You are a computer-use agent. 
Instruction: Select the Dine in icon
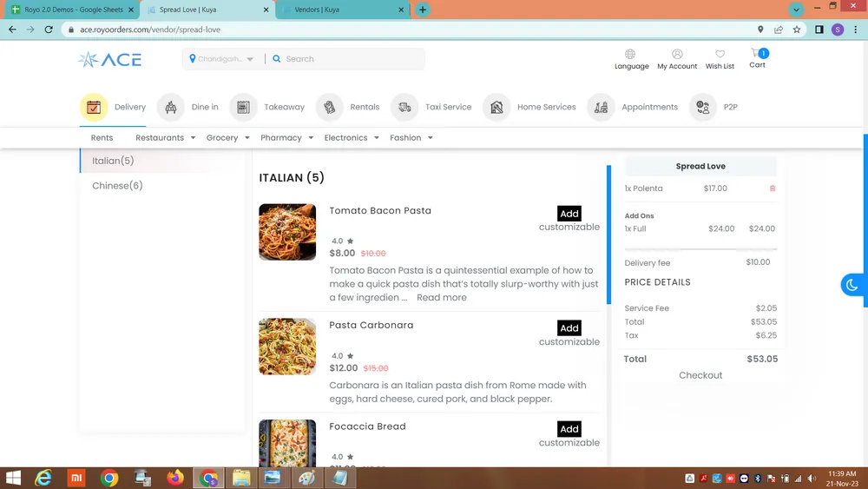171,107
